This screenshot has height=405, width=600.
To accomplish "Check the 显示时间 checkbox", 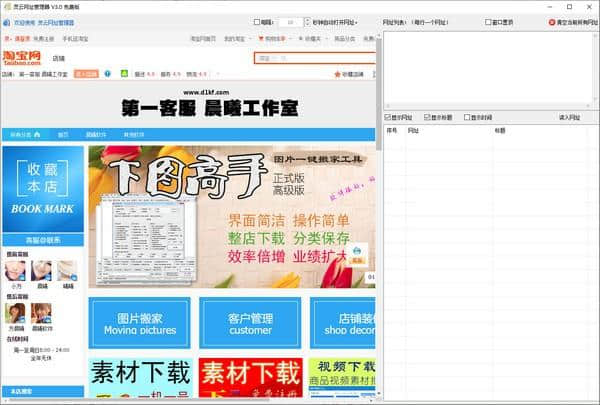I will (x=466, y=116).
